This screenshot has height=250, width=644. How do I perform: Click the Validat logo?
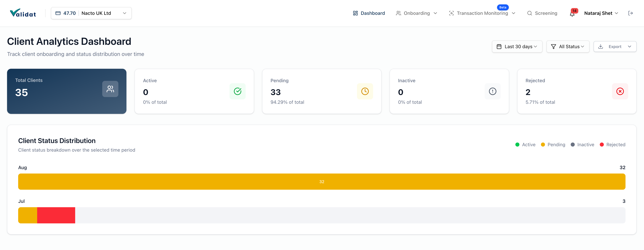coord(23,13)
